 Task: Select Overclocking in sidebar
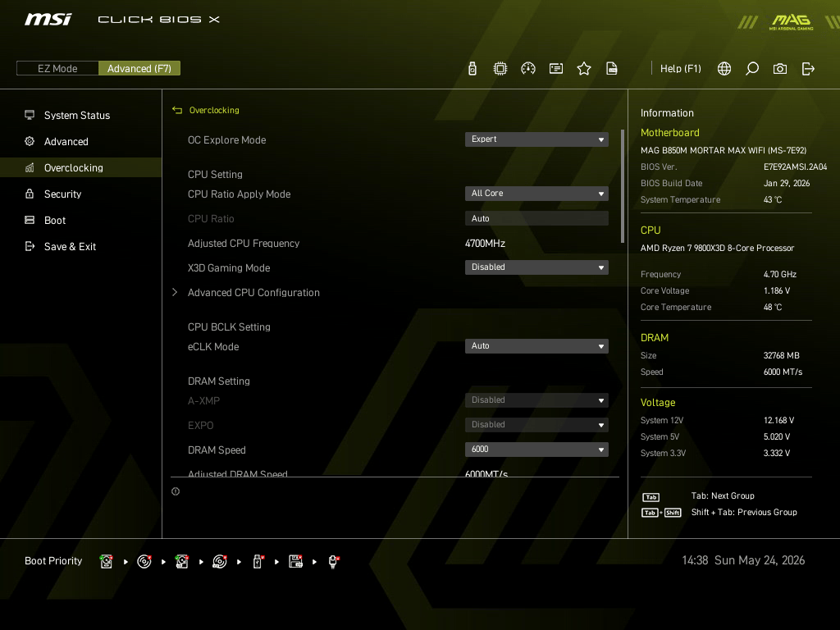coord(80,167)
